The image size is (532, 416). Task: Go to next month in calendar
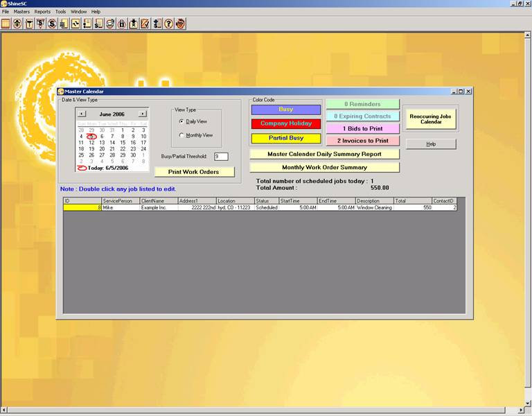point(143,114)
